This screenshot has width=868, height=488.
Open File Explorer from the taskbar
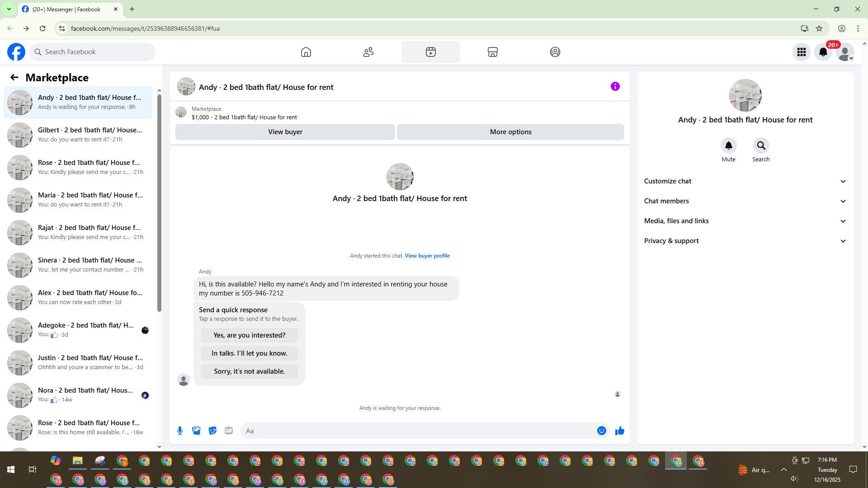78,461
